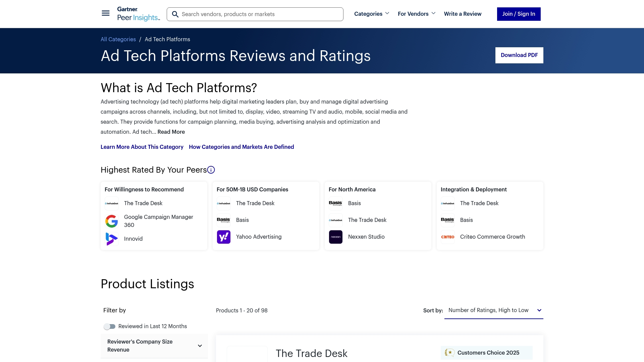Open the hamburger navigation menu
The height and width of the screenshot is (362, 644).
[x=106, y=13]
